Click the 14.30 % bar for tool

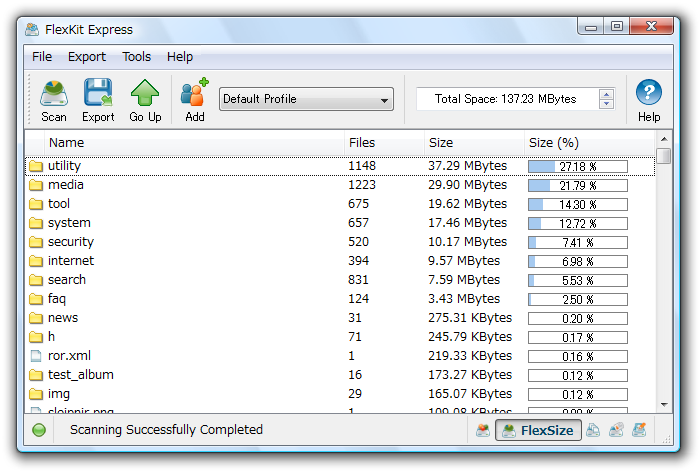click(578, 205)
